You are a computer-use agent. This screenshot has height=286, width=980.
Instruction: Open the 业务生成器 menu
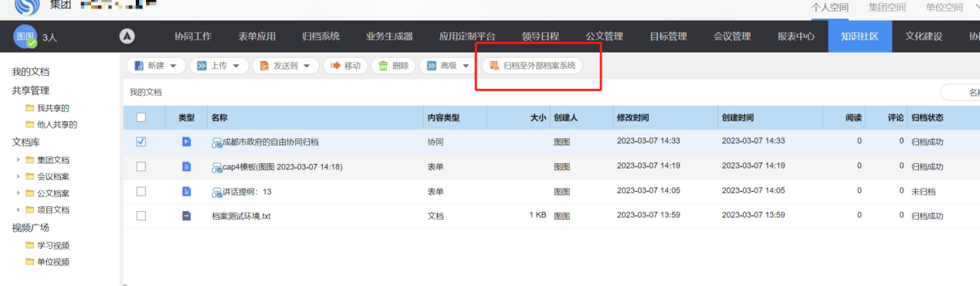click(389, 36)
